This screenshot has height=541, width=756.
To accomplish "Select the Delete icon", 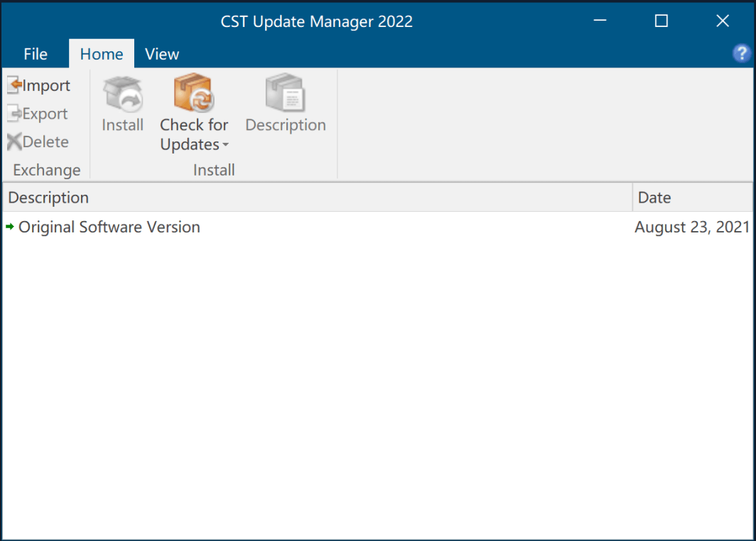I will pos(13,141).
